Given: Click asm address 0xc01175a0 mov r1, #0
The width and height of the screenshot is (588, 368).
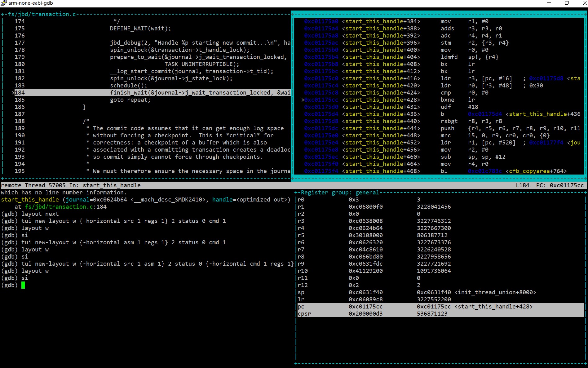Looking at the screenshot, I should point(396,21).
